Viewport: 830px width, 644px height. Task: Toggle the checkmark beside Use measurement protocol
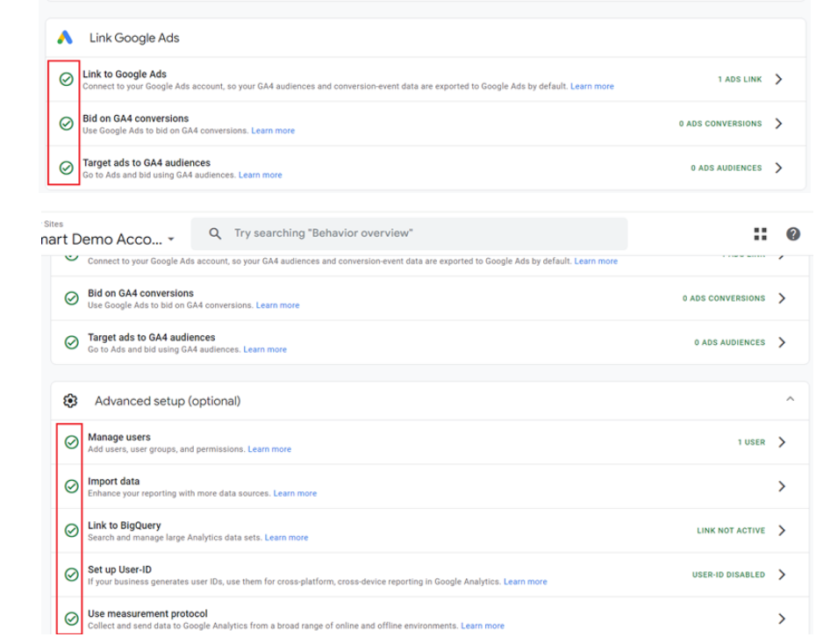[68, 619]
